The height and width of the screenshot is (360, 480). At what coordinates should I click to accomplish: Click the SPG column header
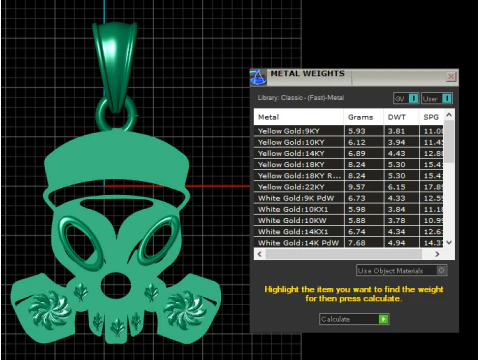(431, 117)
